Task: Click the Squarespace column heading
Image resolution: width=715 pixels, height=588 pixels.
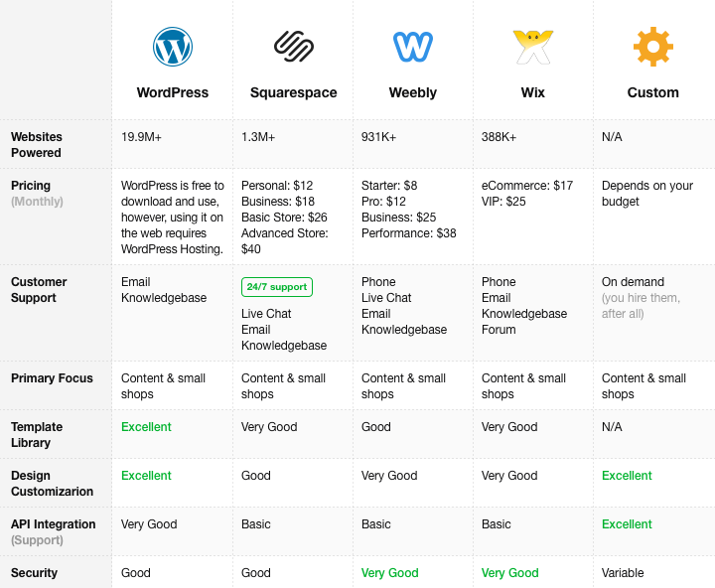Action: tap(293, 92)
